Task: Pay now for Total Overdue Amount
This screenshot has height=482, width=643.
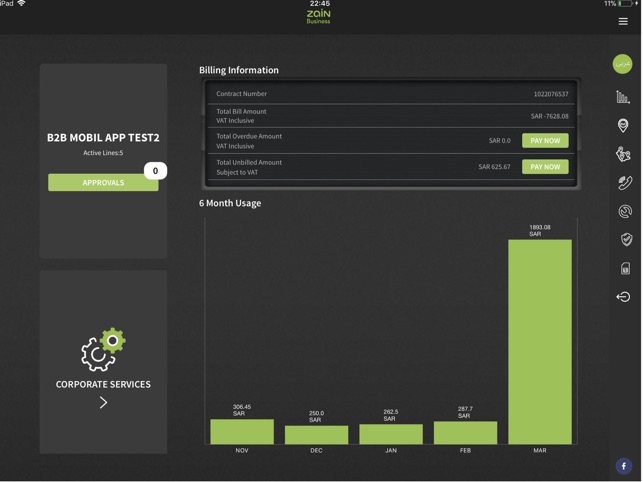Action: coord(545,141)
